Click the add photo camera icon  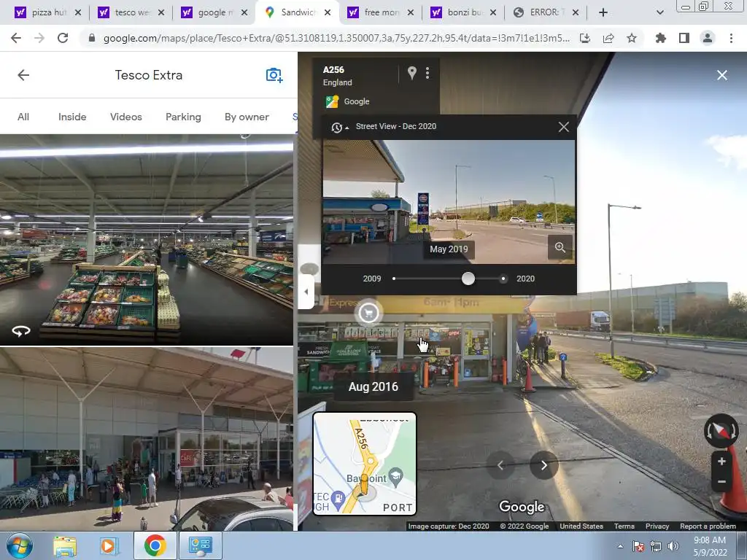[x=274, y=75]
